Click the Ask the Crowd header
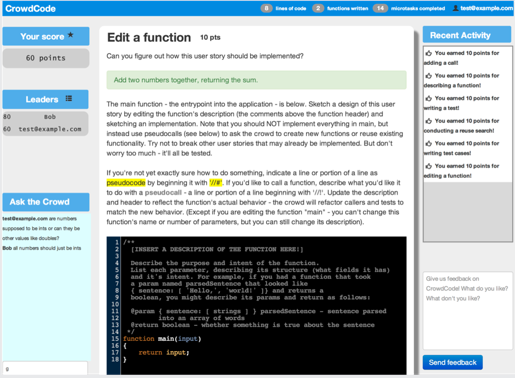This screenshot has height=378, width=515. [46, 202]
